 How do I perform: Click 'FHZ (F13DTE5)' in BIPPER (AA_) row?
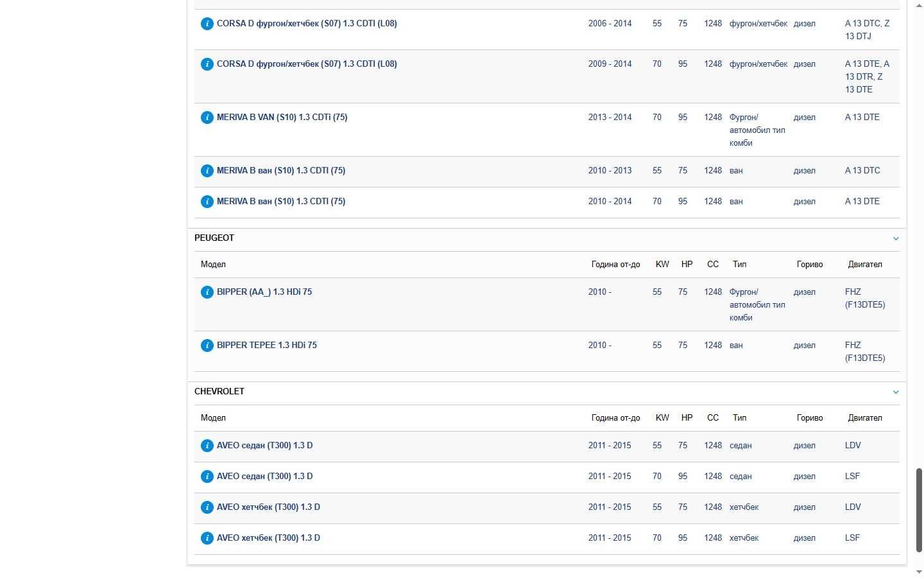tap(865, 298)
